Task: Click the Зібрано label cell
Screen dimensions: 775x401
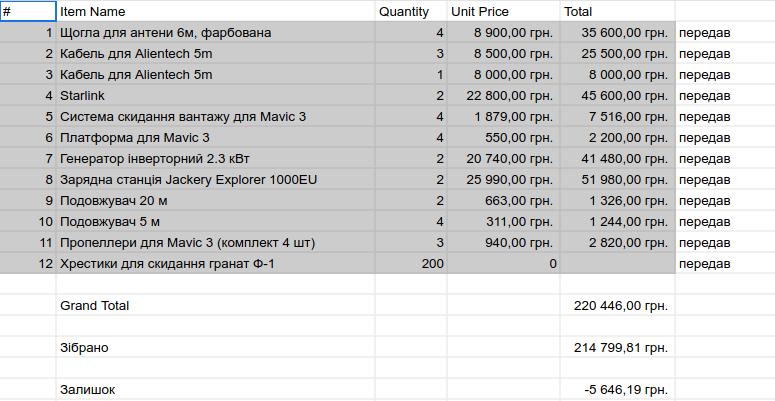Action: (215, 348)
